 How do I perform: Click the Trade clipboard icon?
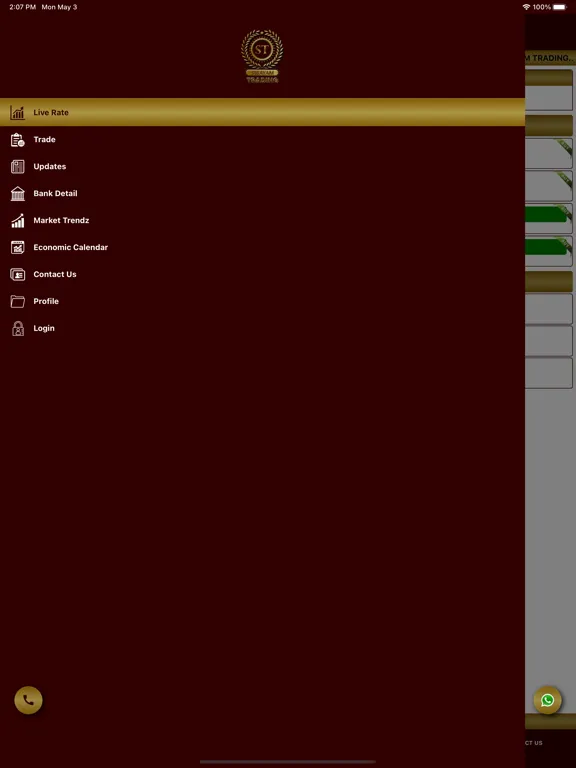click(18, 140)
